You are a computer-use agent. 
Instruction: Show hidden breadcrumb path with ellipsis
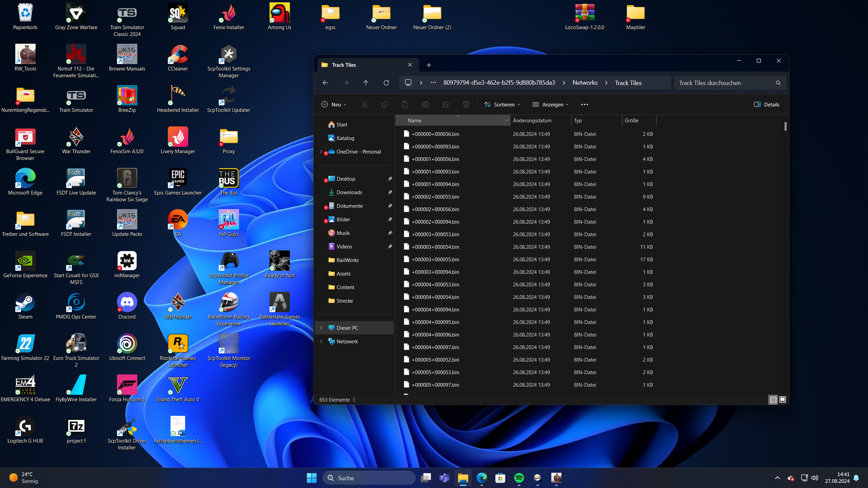click(433, 83)
